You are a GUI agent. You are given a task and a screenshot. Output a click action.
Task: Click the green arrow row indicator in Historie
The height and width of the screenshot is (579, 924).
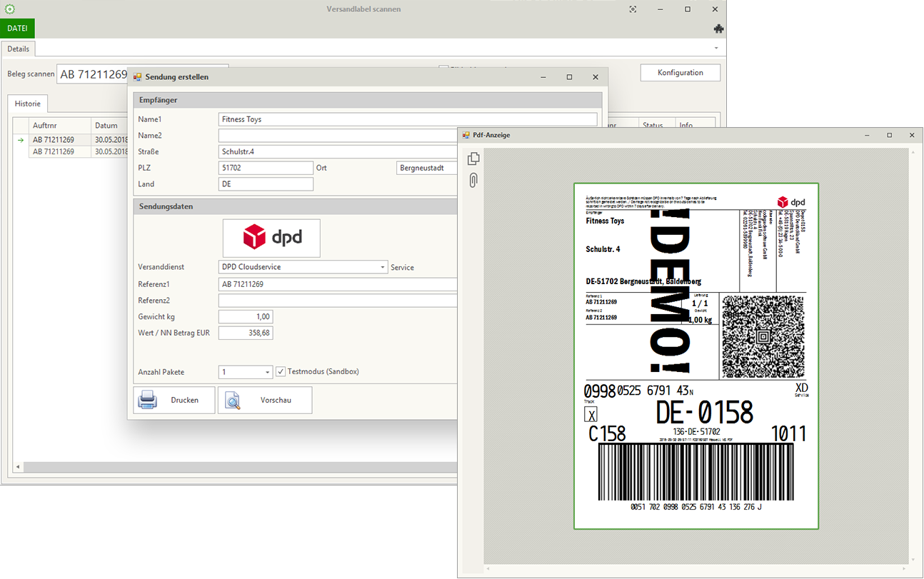pos(20,140)
